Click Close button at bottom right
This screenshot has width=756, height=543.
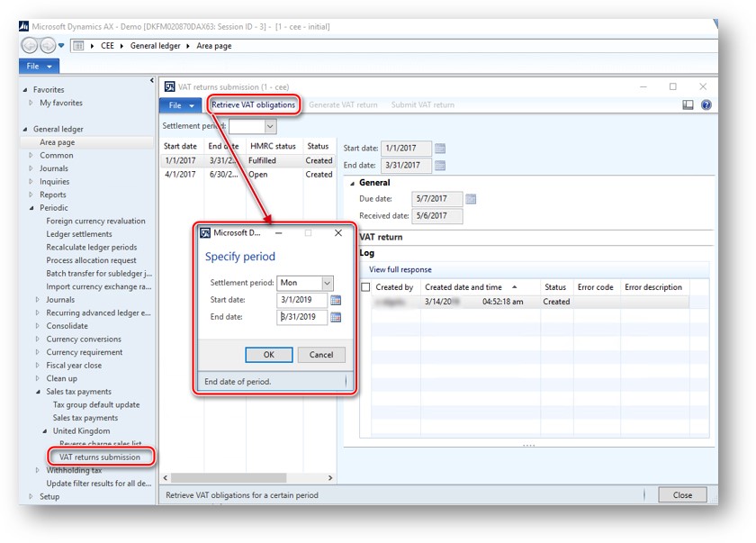[682, 495]
